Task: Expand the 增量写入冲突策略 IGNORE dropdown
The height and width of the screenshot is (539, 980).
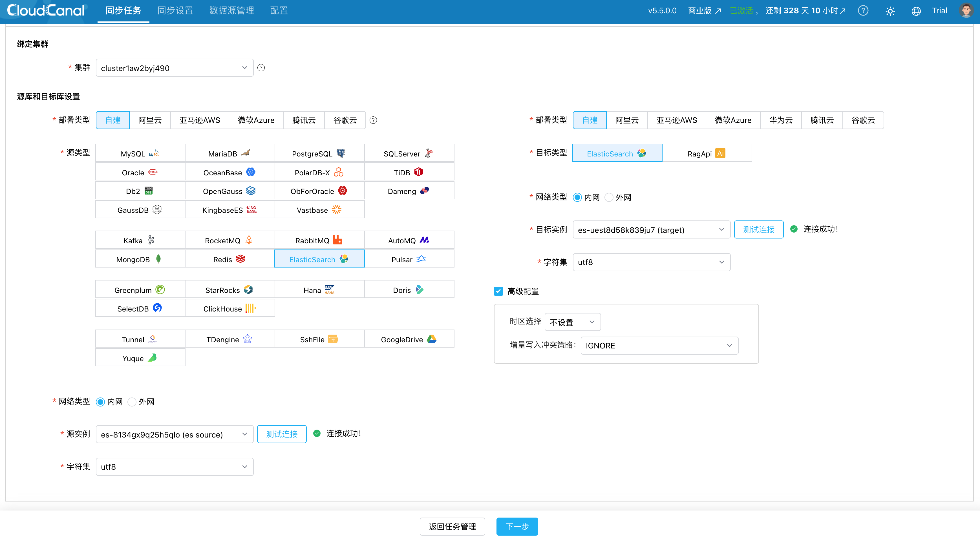Action: point(659,345)
